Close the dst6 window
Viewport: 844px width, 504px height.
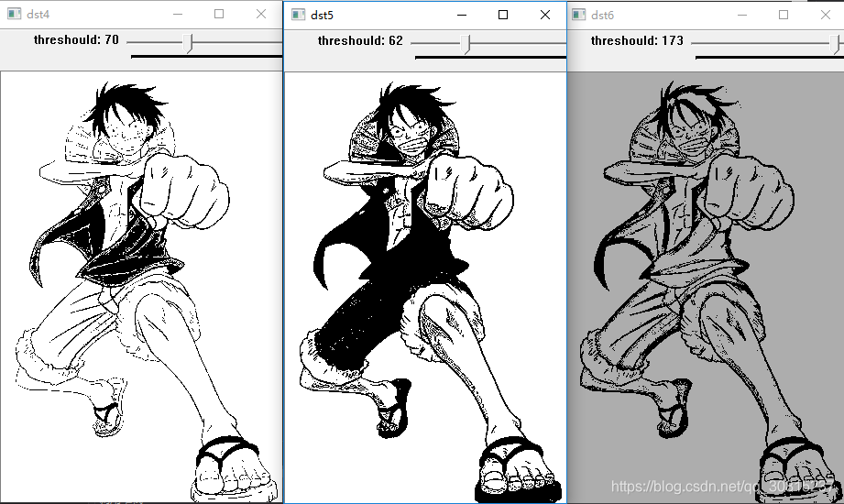(x=826, y=15)
